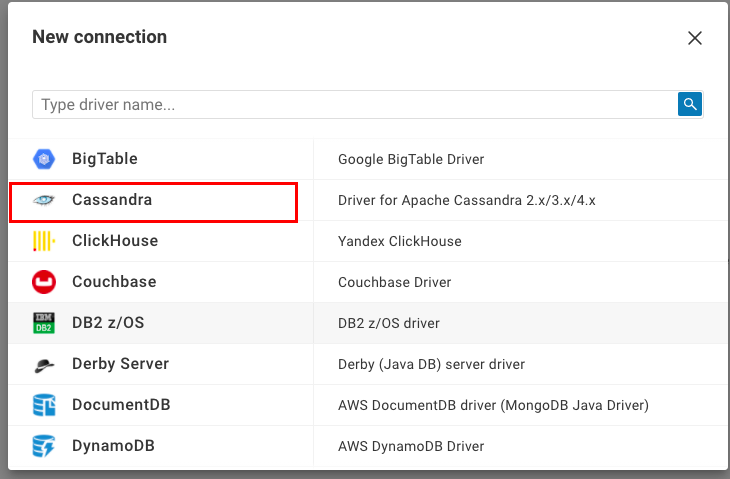Click Driver for Apache Cassandra description
Viewport: 730px width, 479px height.
click(x=466, y=200)
